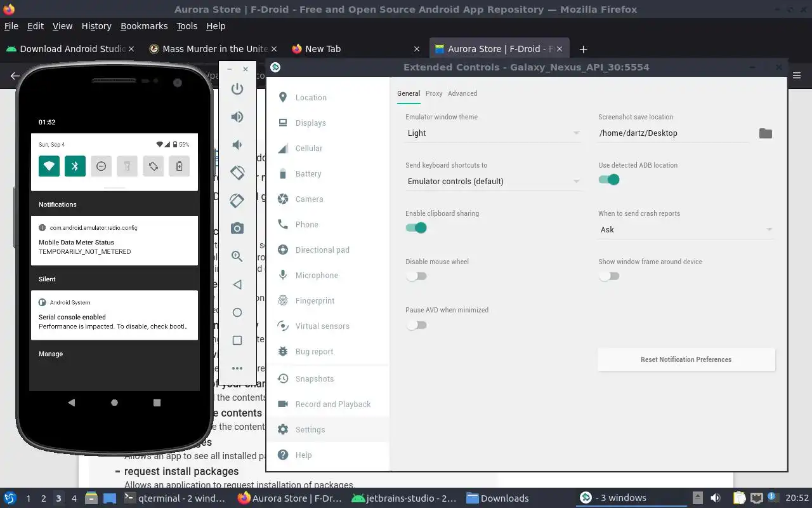Screen dimensions: 812x508
Task: Open the Fingerprint section
Action: 327,301
